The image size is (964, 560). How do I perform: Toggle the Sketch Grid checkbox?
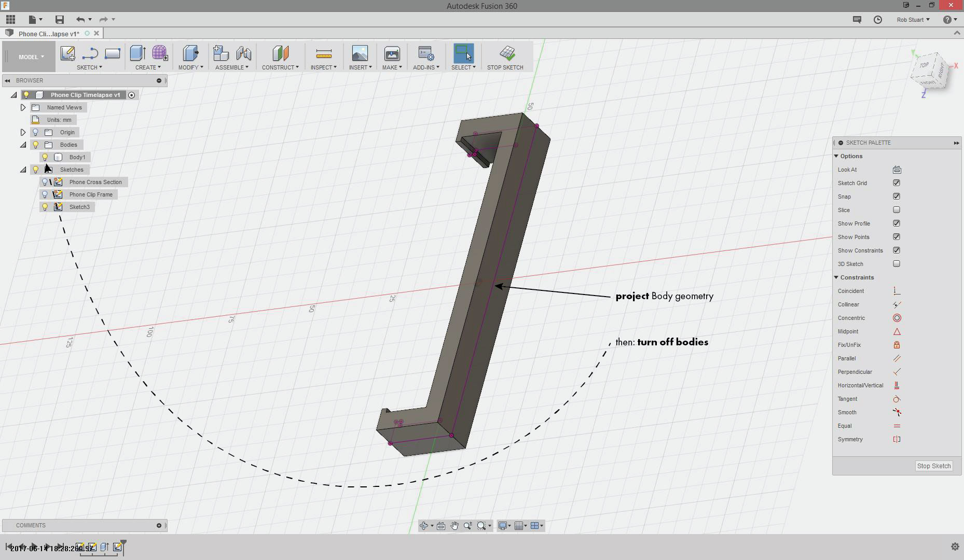pyautogui.click(x=897, y=183)
